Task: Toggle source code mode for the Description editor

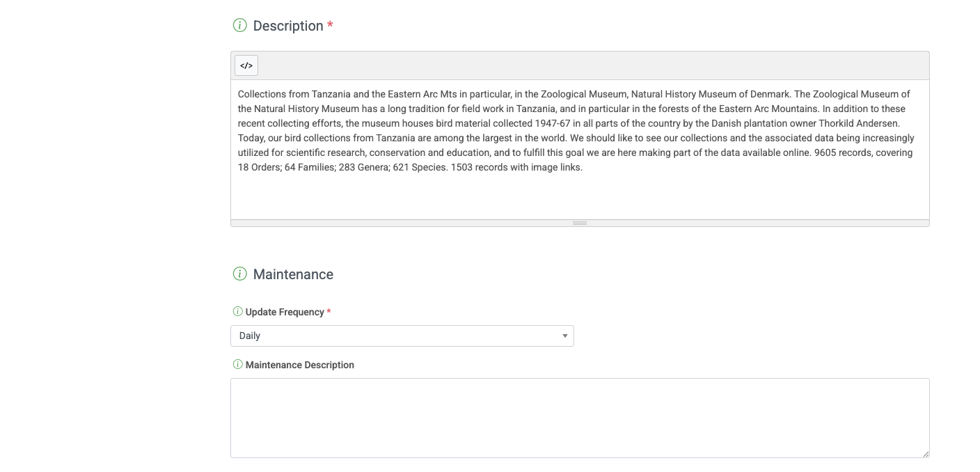Action: (246, 65)
